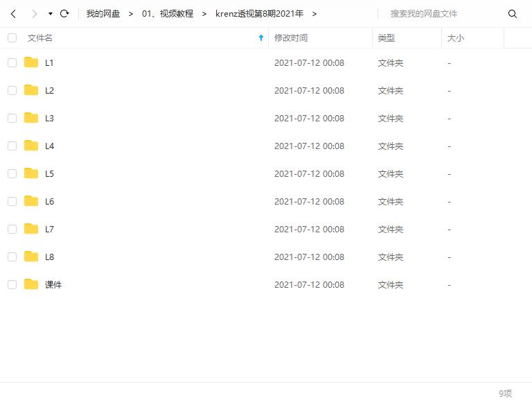This screenshot has width=532, height=405.
Task: Sort by 修改时间 column header
Action: coord(291,37)
